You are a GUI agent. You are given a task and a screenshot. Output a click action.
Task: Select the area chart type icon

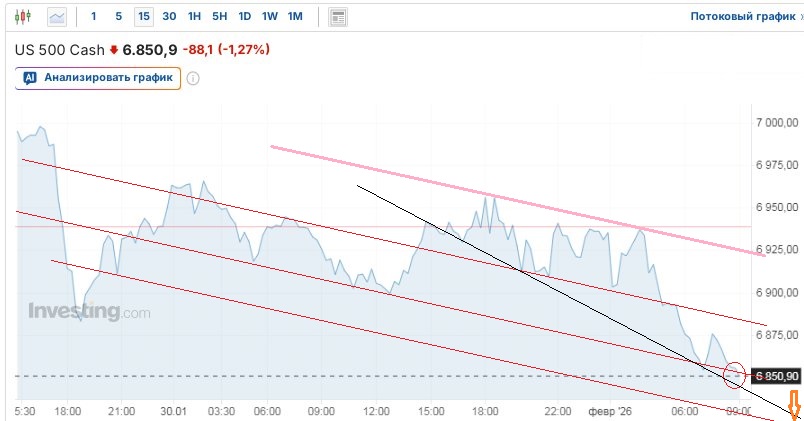58,17
